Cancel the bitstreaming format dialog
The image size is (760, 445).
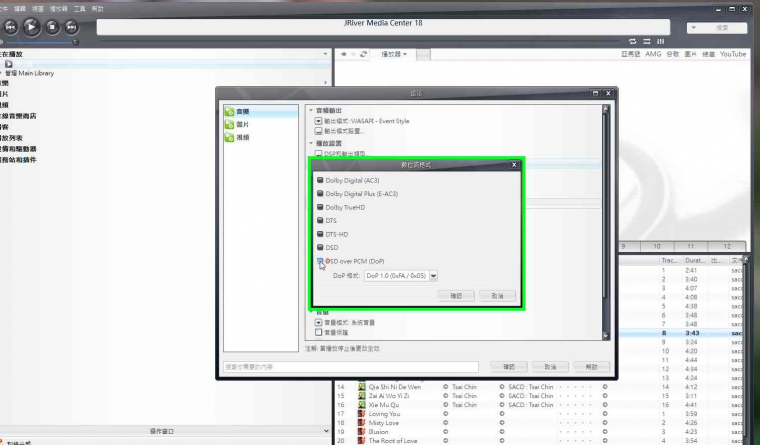point(497,296)
